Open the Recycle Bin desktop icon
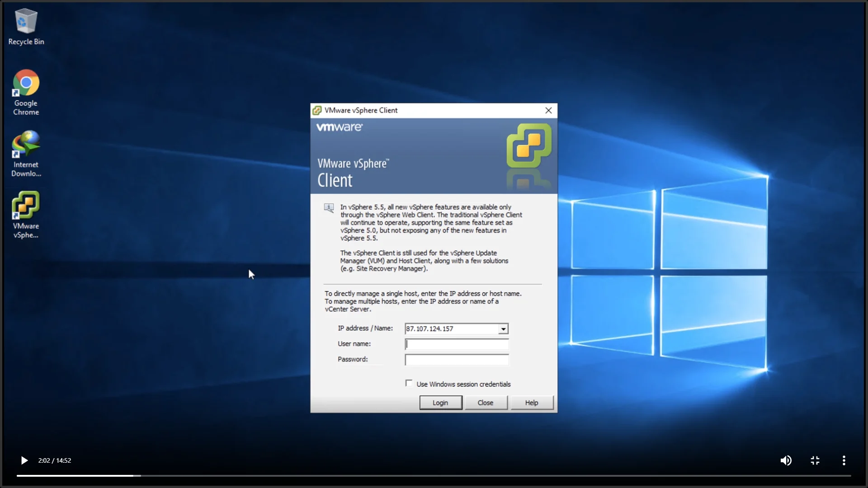The width and height of the screenshot is (868, 488). point(26,27)
